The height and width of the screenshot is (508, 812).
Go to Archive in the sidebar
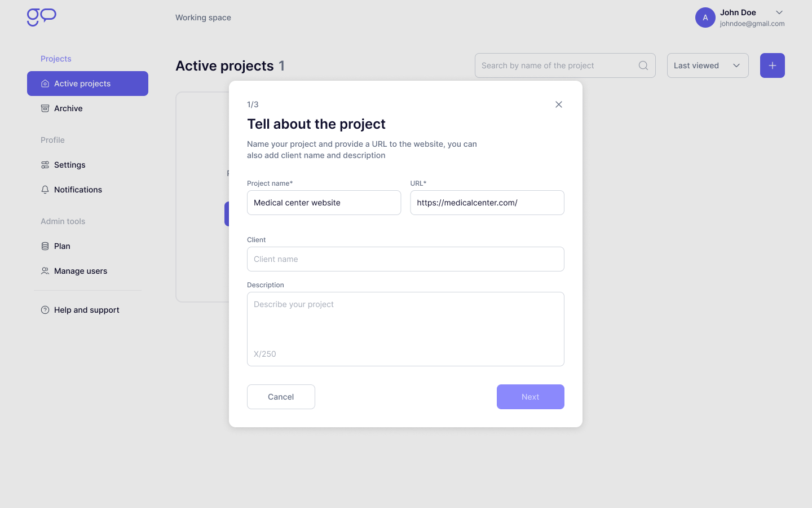click(68, 108)
